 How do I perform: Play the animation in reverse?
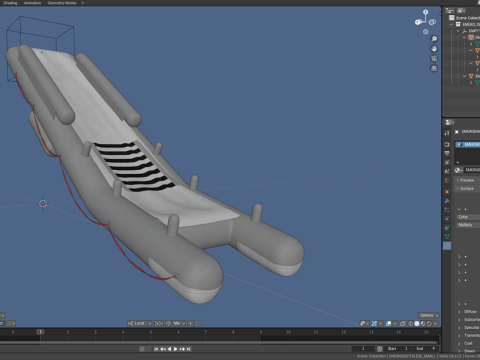point(169,349)
